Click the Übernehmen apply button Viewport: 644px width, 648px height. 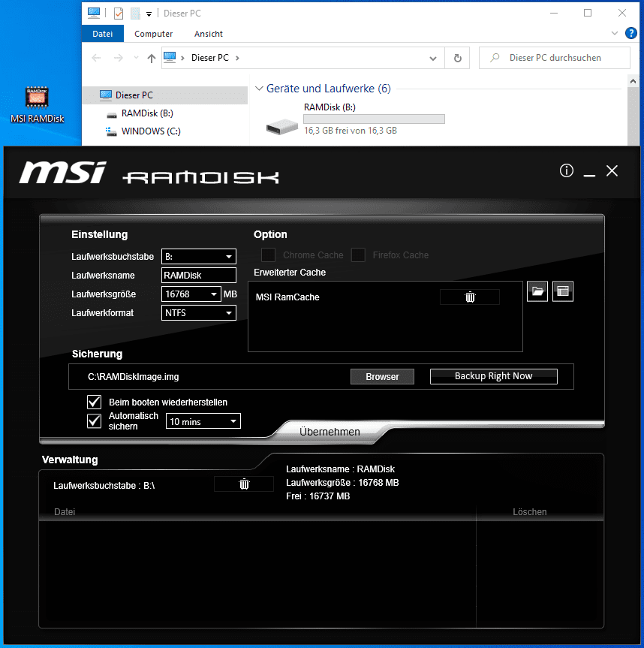330,432
